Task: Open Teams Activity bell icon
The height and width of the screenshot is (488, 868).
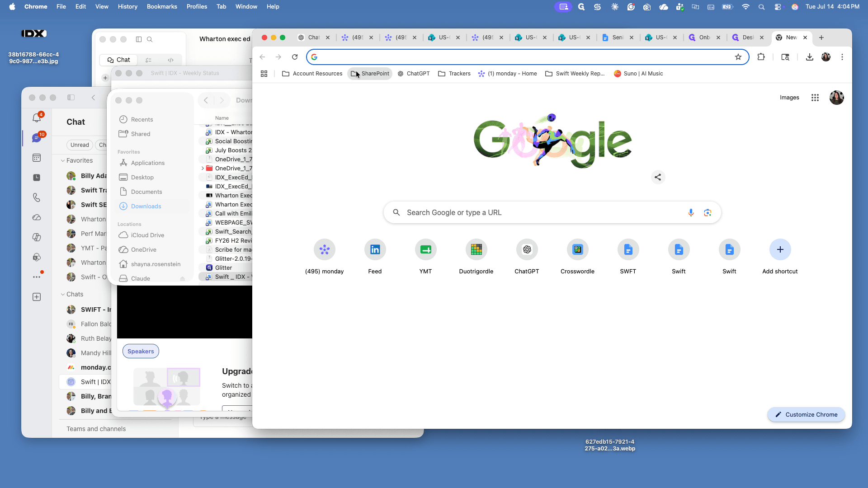Action: click(x=37, y=118)
